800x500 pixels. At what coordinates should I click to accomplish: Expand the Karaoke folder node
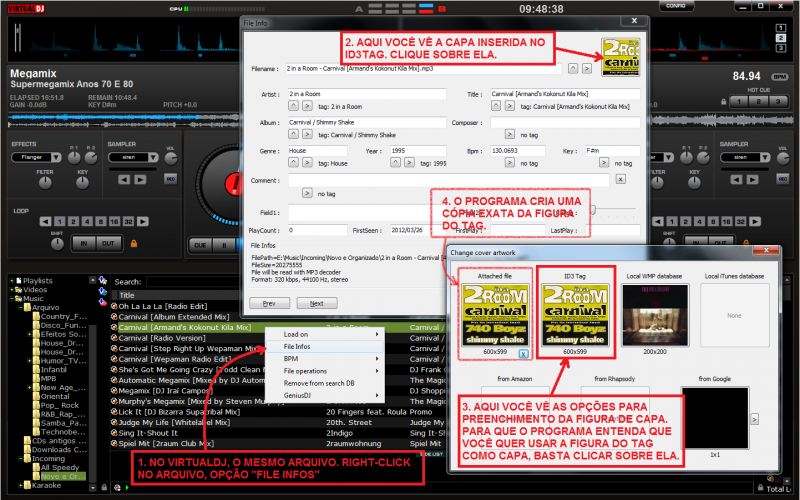pos(21,485)
